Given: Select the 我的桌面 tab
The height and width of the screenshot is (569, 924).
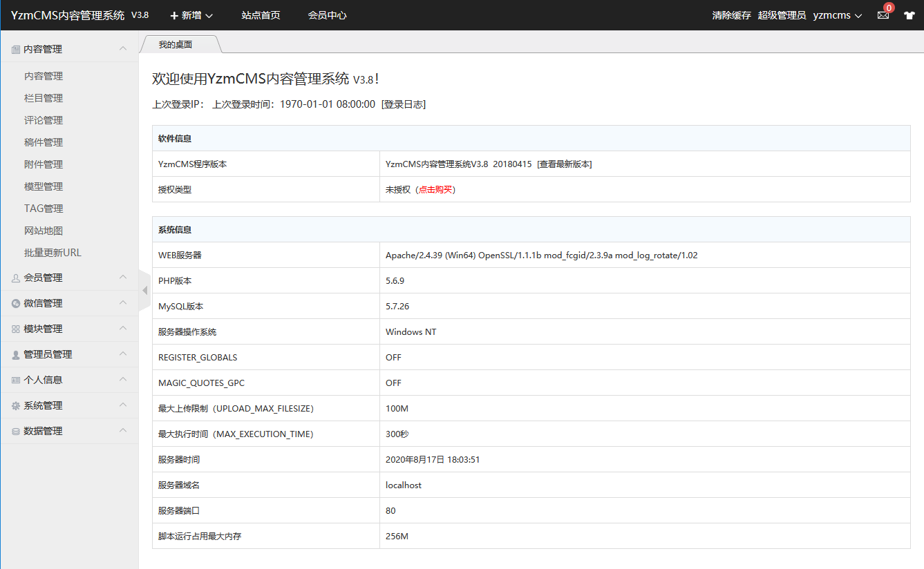Looking at the screenshot, I should point(176,45).
